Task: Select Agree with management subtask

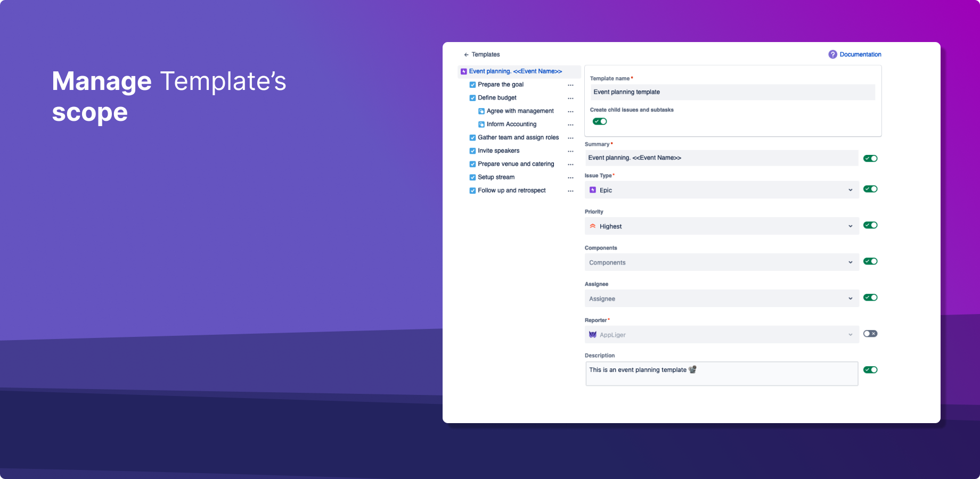Action: [x=520, y=111]
